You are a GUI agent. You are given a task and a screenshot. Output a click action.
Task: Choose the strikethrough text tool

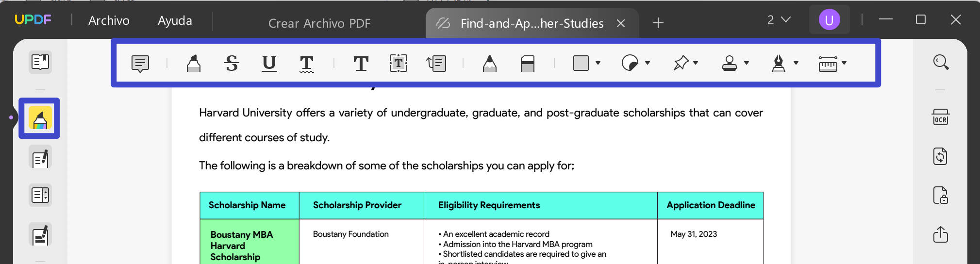(232, 64)
